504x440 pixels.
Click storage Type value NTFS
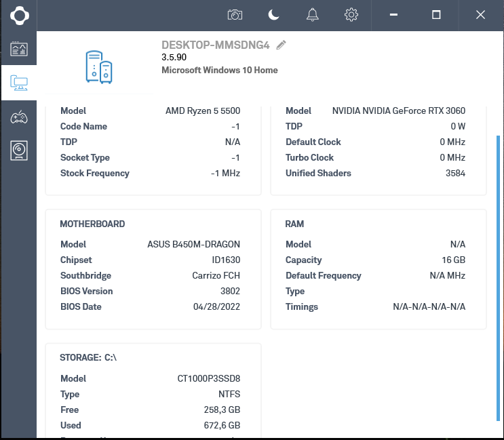tap(229, 394)
